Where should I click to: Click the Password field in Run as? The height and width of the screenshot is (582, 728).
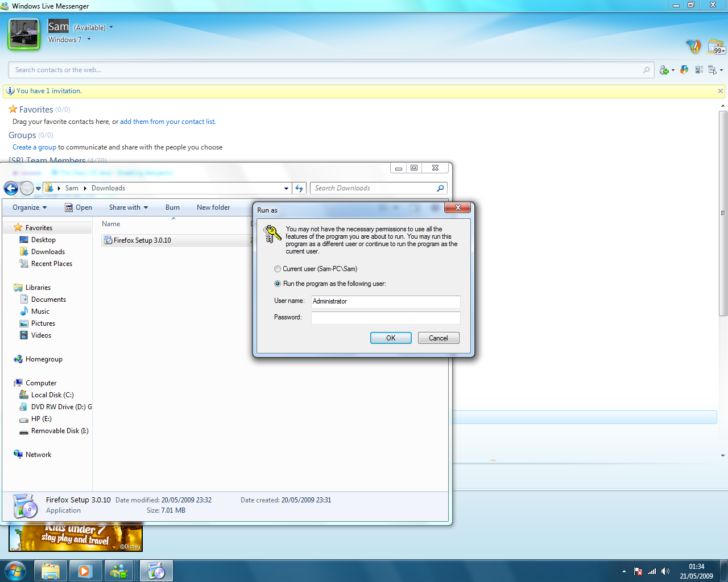tap(386, 318)
